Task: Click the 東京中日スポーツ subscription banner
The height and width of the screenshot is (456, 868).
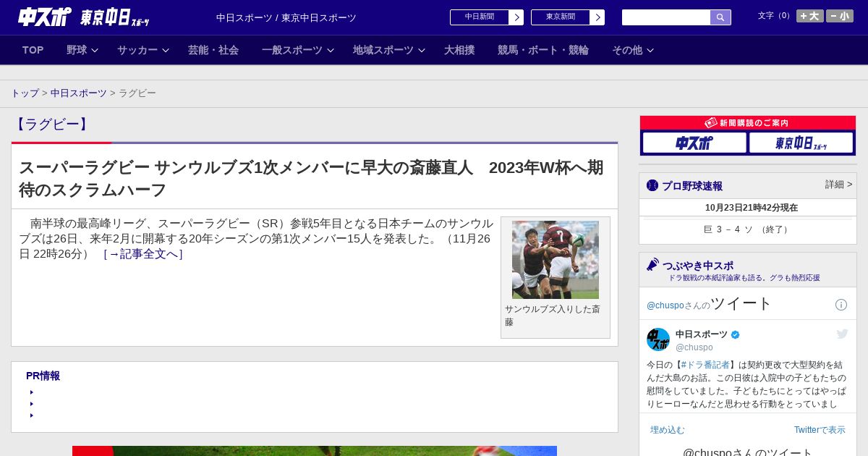Action: click(801, 143)
